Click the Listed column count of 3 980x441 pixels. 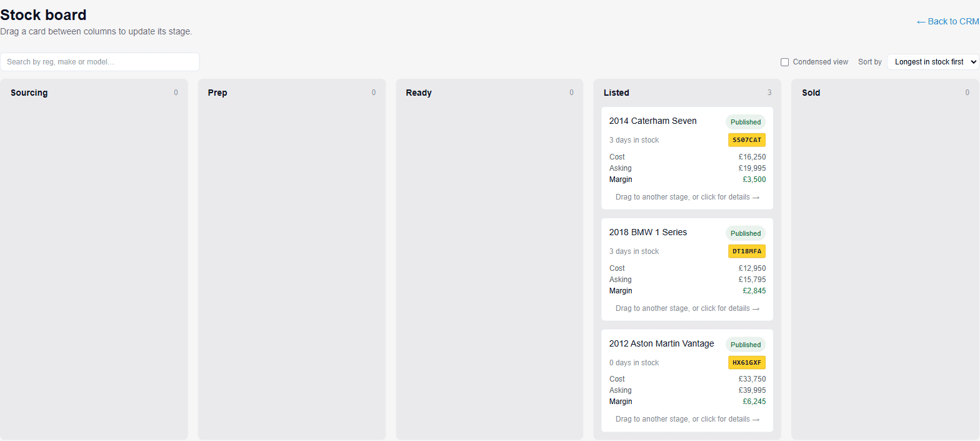[769, 93]
